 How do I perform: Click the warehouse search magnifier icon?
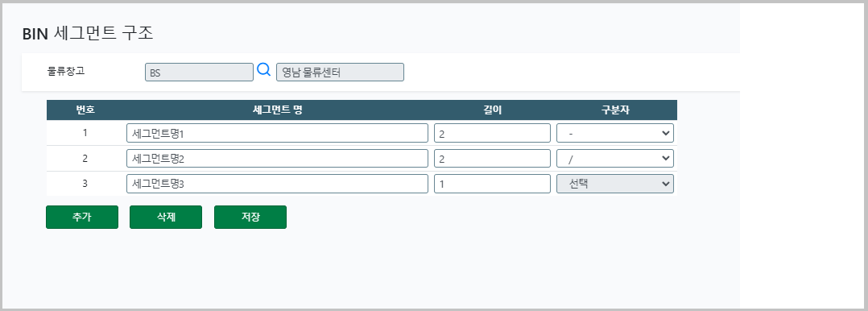(265, 70)
